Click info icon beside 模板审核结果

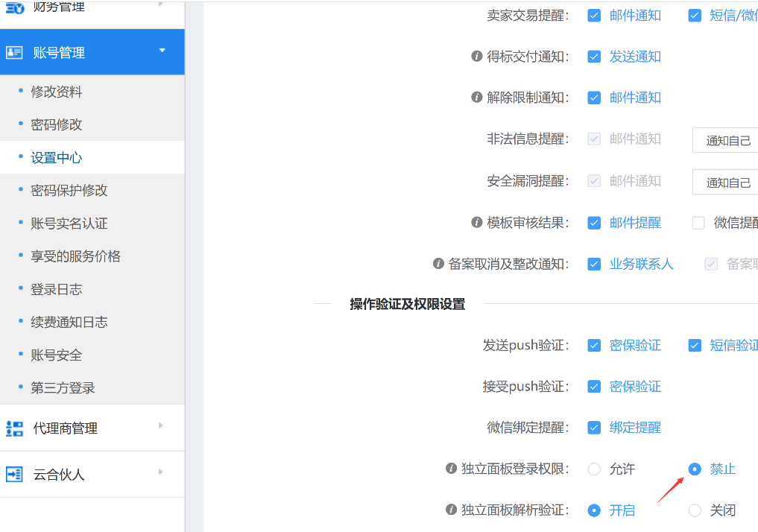click(x=477, y=222)
